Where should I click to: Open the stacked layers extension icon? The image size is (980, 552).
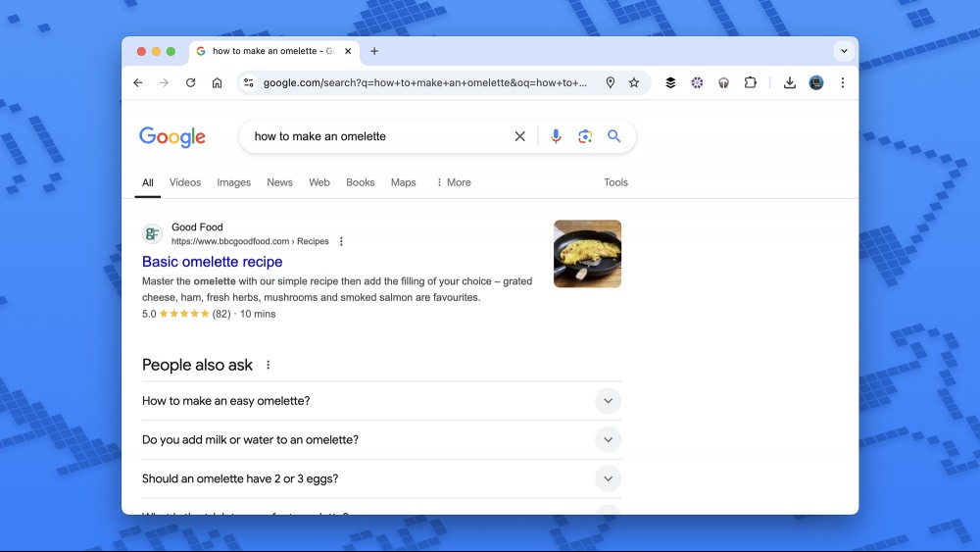click(670, 82)
